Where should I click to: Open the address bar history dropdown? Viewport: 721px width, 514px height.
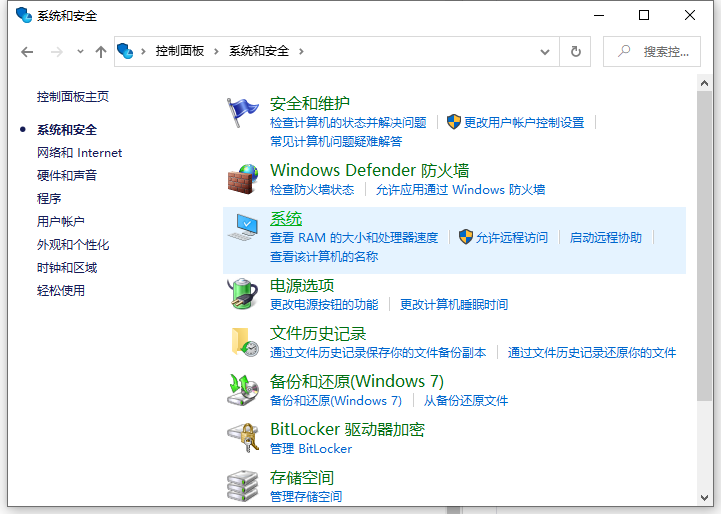click(x=545, y=51)
